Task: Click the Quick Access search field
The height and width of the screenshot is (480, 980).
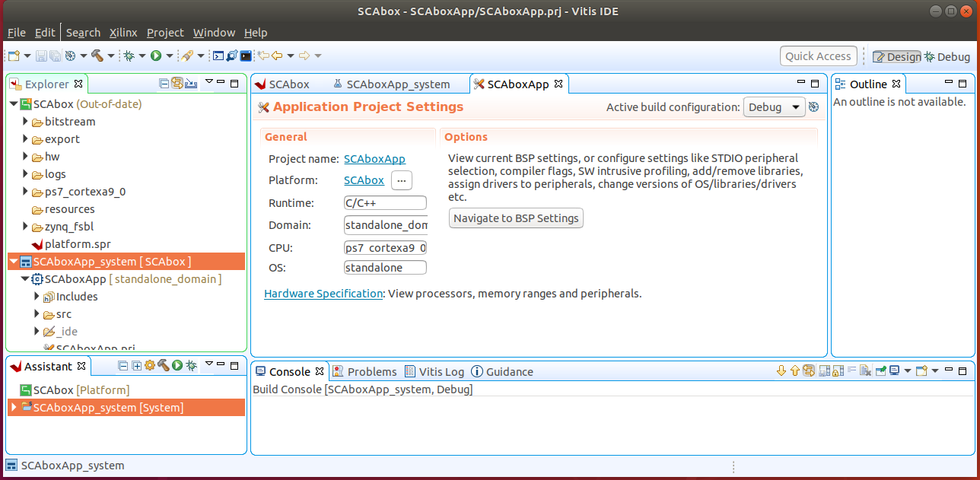Action: point(818,56)
